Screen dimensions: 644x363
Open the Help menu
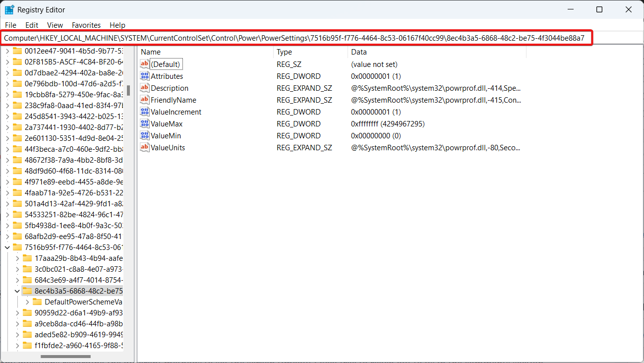coord(117,25)
